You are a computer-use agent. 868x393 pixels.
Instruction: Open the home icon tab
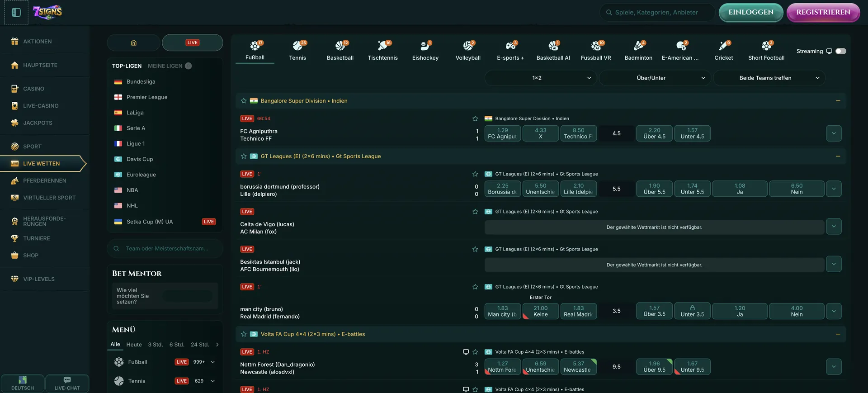click(x=133, y=43)
